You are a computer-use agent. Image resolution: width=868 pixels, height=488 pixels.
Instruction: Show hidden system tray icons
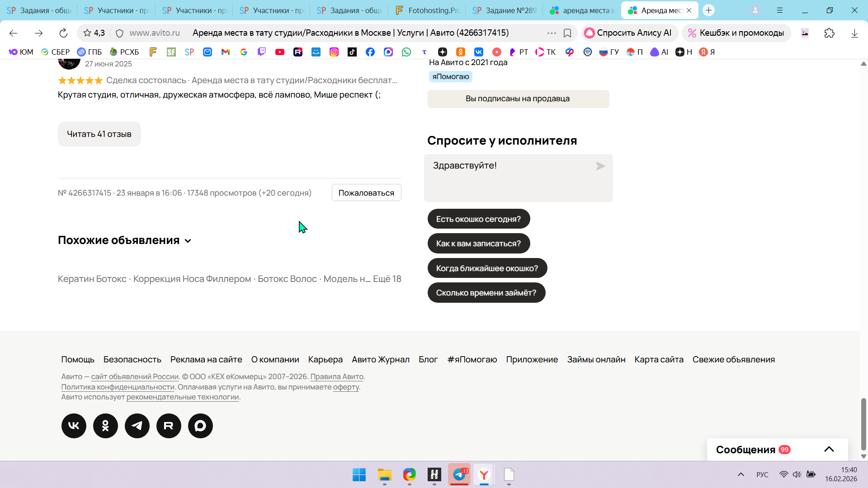pyautogui.click(x=741, y=474)
